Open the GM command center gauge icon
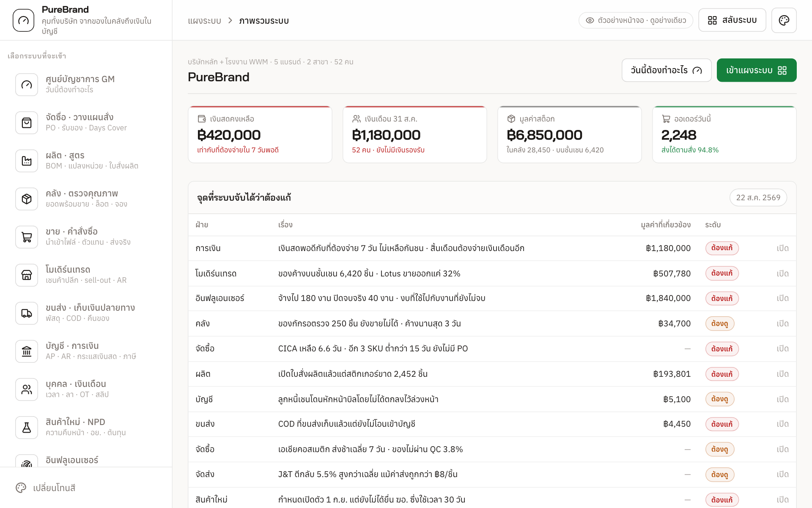The image size is (812, 508). pyautogui.click(x=27, y=85)
